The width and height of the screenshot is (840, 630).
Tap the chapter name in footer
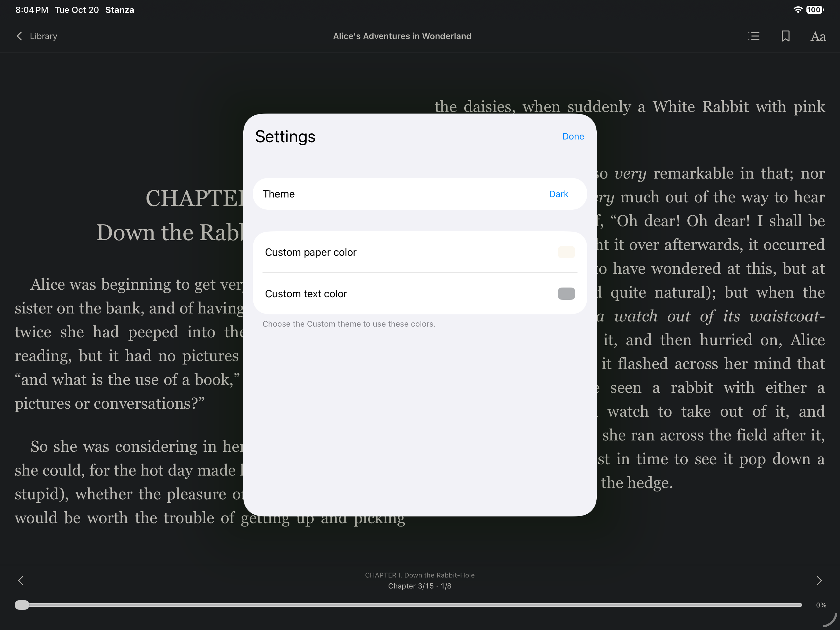(420, 575)
